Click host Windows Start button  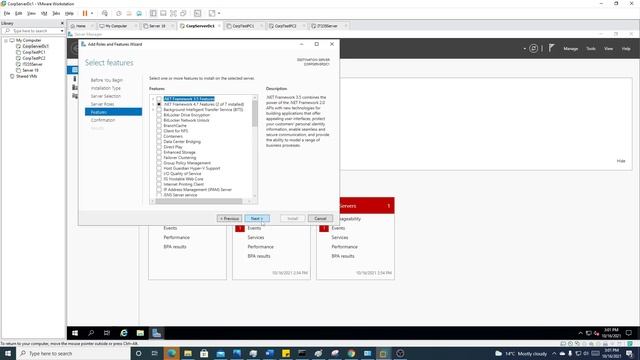coord(8,353)
